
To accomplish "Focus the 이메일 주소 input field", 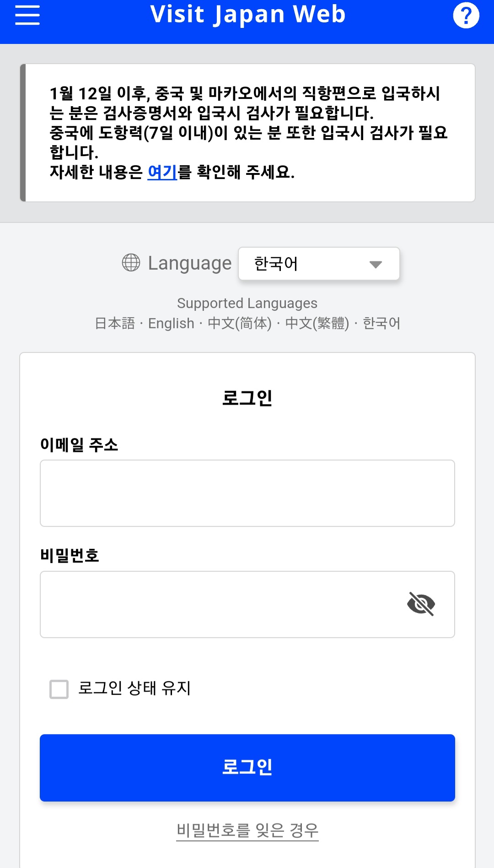I will click(x=247, y=493).
